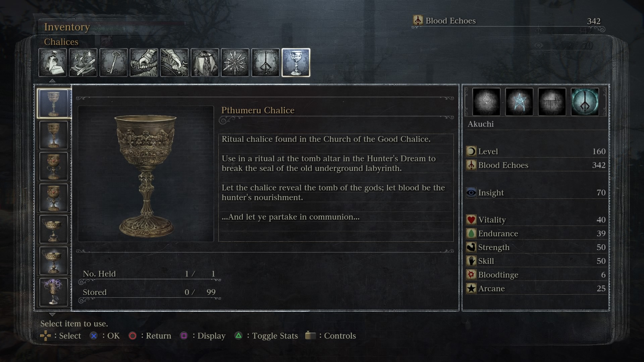Viewport: 644px width, 362px height.
Task: Open the right hand weapons category
Action: 144,63
